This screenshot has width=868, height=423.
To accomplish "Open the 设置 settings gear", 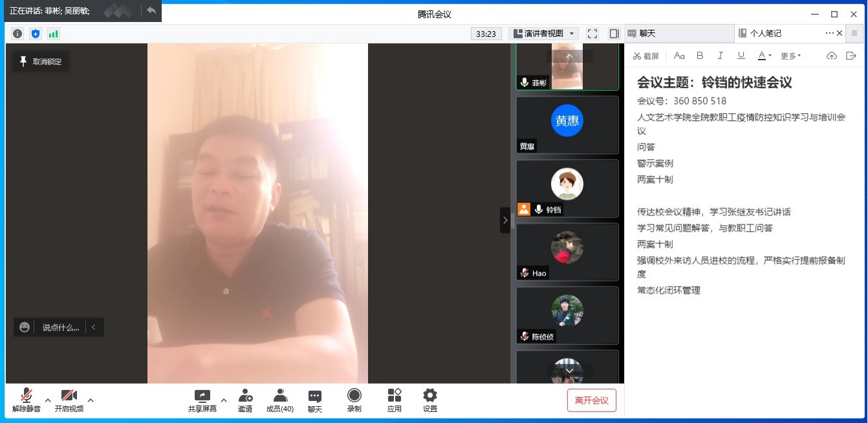I will tap(430, 396).
